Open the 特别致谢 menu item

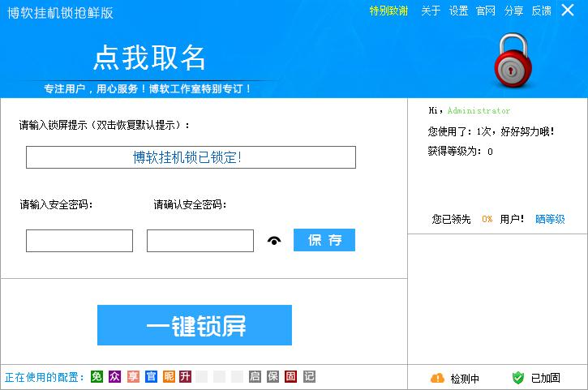pyautogui.click(x=388, y=11)
